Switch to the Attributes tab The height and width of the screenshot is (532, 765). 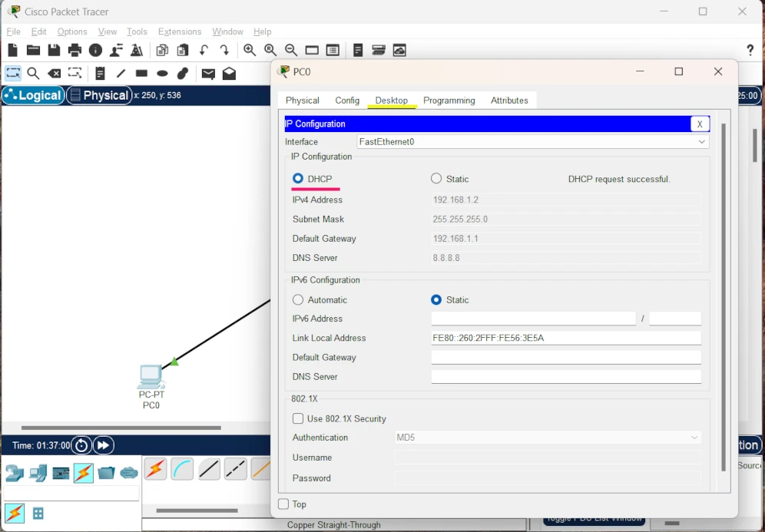pos(509,101)
